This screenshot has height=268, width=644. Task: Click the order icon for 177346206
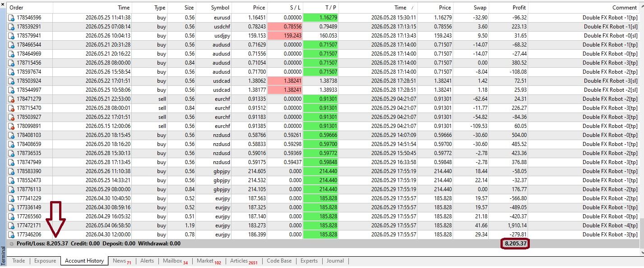12,235
